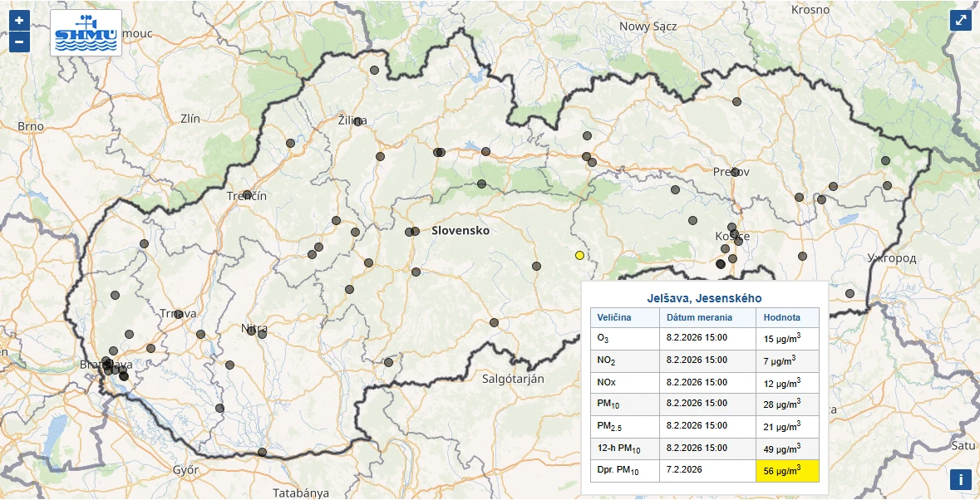Toggle fullscreen map view
This screenshot has width=980, height=500.
coord(960,20)
